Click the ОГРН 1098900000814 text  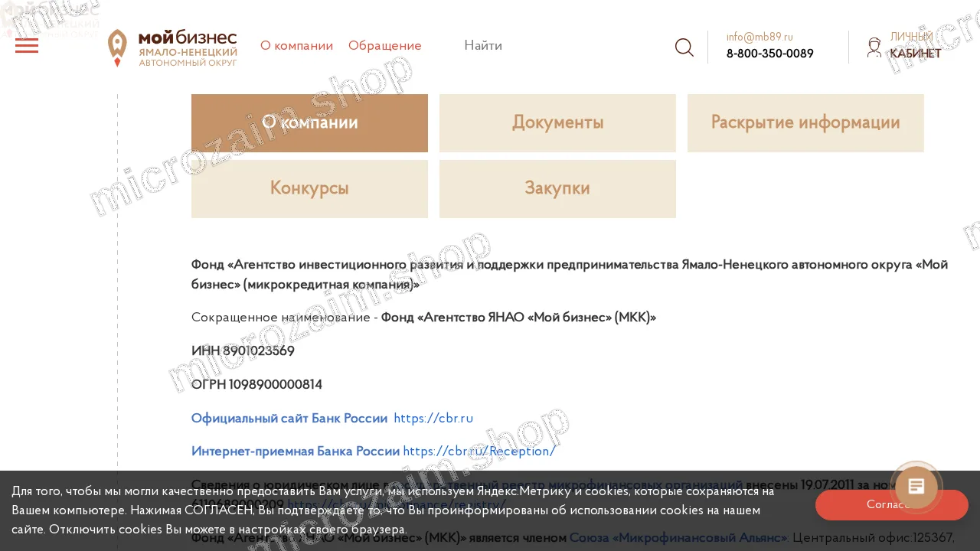tap(256, 385)
